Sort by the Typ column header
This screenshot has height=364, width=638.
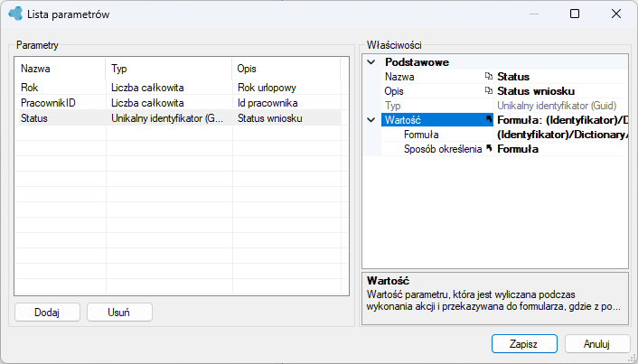169,69
